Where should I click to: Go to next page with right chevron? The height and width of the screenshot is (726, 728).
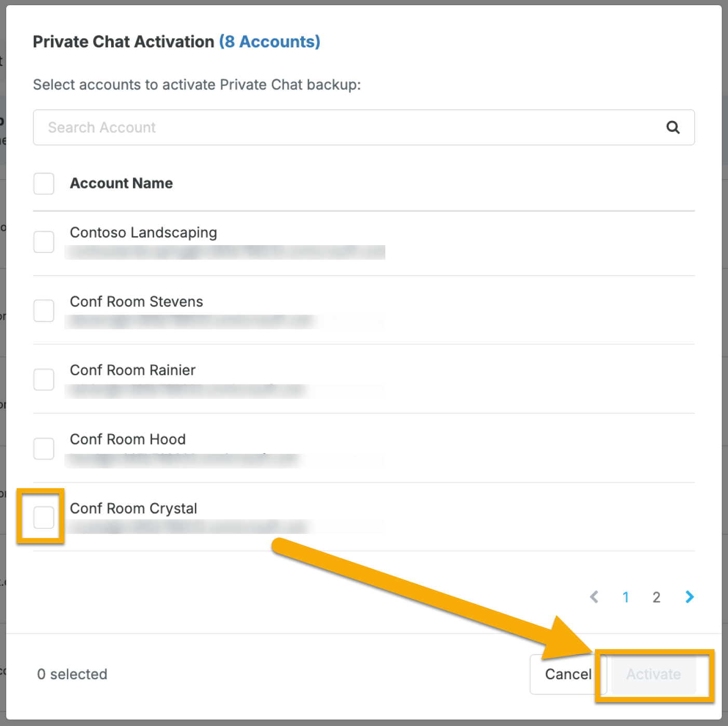[x=690, y=597]
